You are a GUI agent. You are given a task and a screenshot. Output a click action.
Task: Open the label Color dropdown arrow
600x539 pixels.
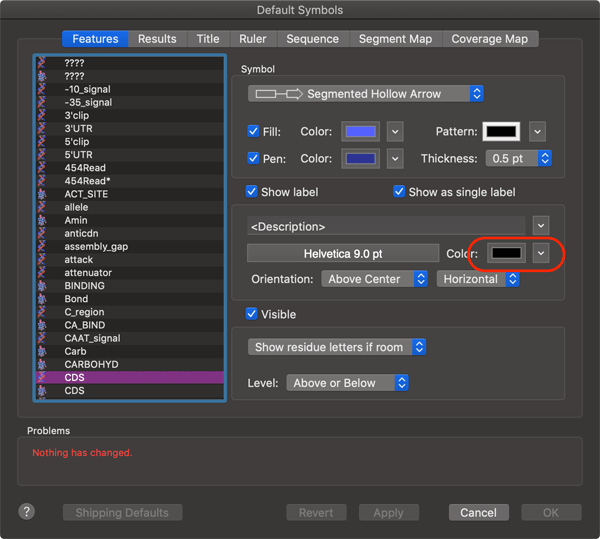coord(541,253)
